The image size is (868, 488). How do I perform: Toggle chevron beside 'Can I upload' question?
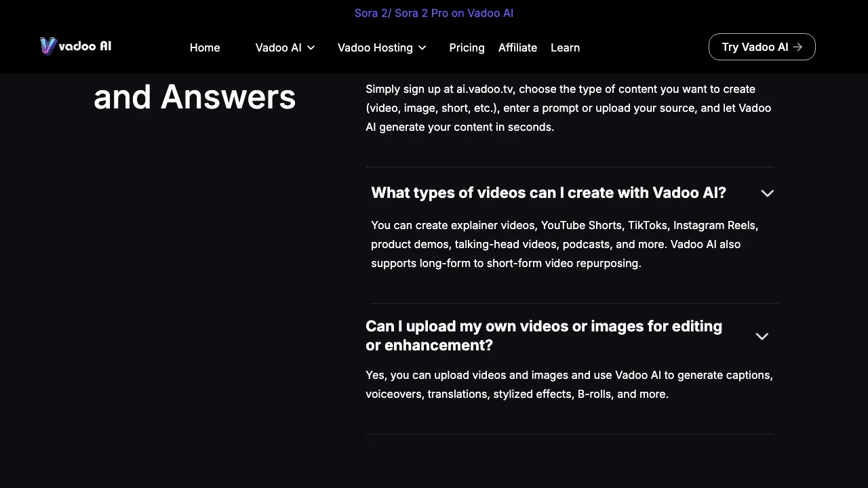[762, 336]
